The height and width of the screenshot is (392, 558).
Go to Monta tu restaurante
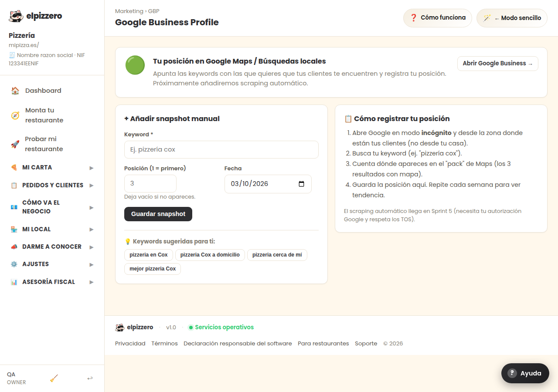pos(52,115)
